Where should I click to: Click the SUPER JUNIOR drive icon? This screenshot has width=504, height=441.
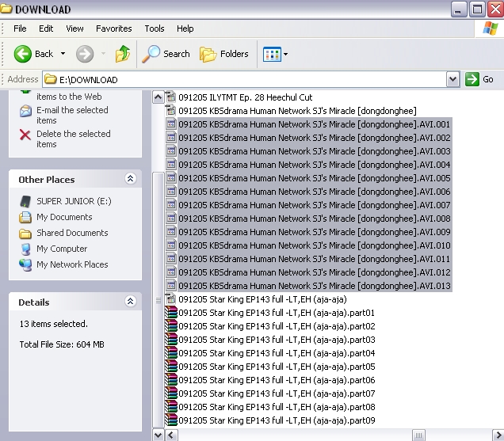[x=25, y=201]
